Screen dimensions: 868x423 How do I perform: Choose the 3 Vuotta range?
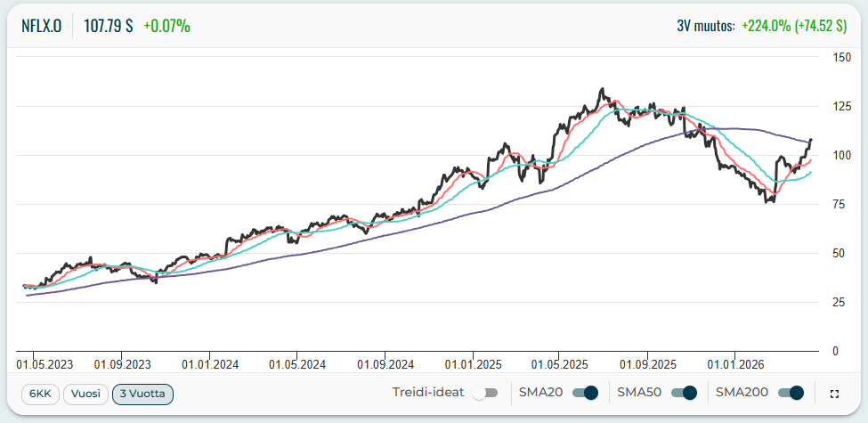(142, 393)
